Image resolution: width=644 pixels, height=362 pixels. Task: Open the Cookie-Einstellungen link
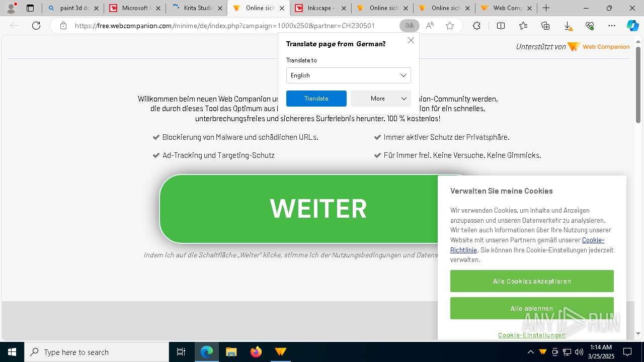[532, 335]
